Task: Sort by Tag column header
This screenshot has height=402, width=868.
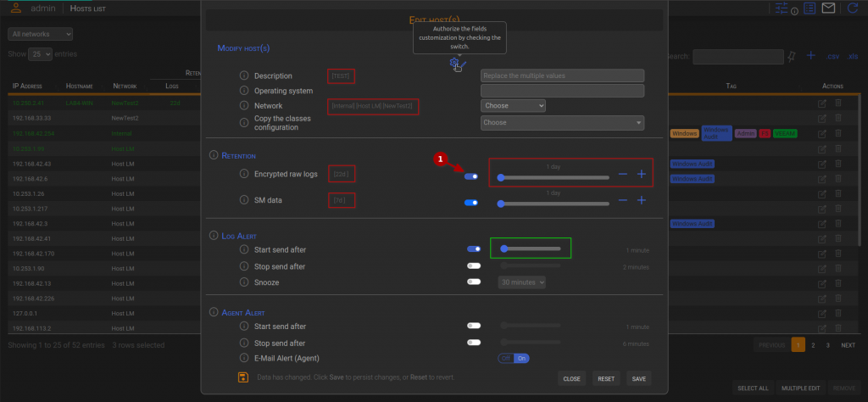Action: coord(732,87)
